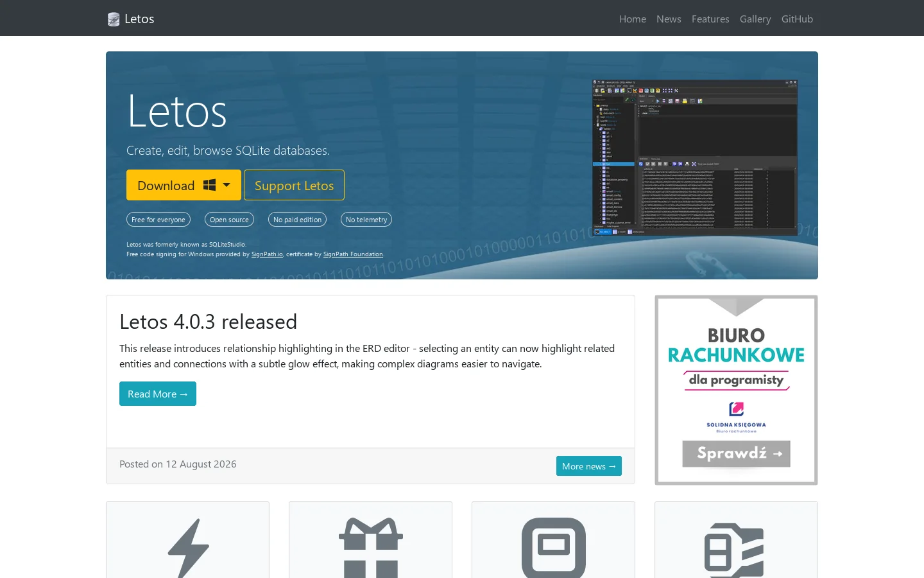Click the table layout feature icon
The height and width of the screenshot is (578, 924).
[x=734, y=550]
